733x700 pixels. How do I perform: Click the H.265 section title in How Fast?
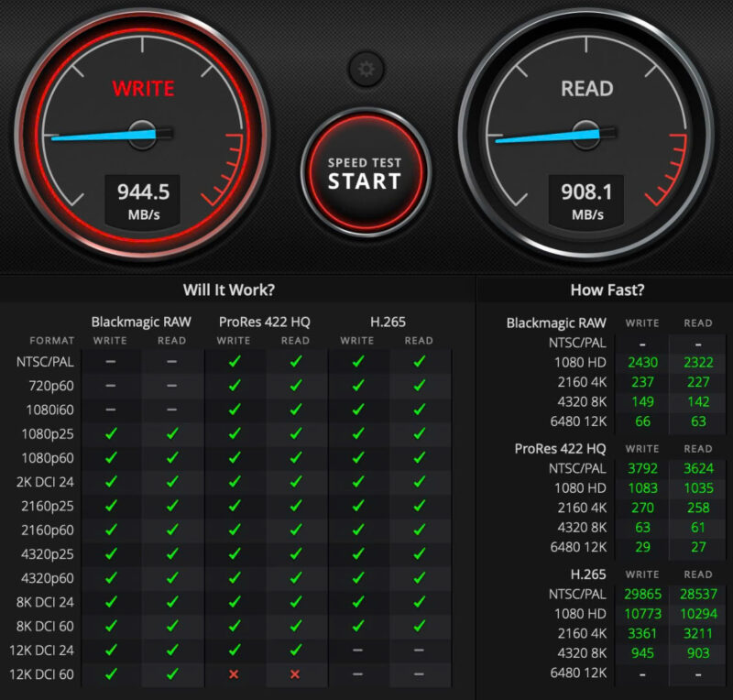[x=588, y=574]
